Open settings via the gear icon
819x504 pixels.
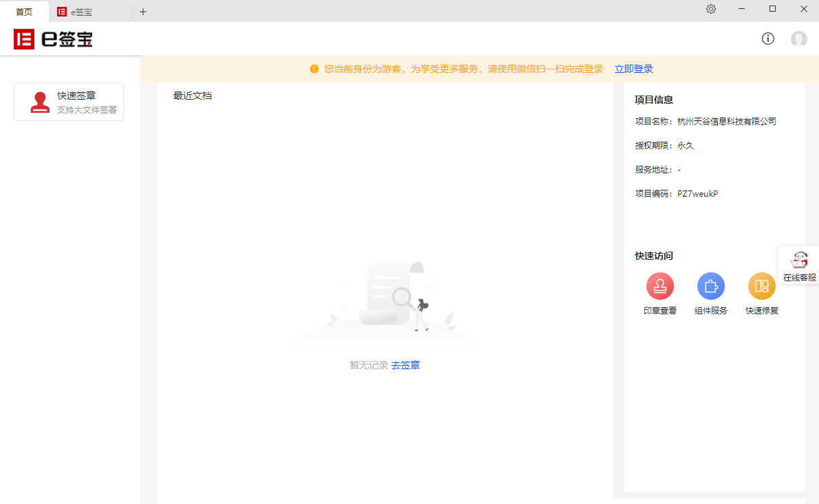(x=711, y=9)
